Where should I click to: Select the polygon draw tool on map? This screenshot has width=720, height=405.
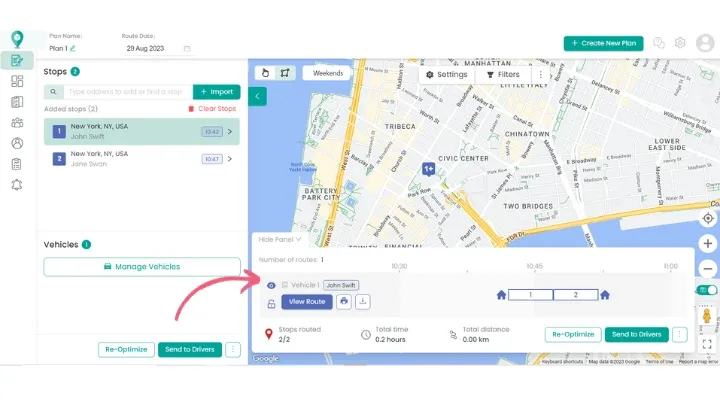(285, 73)
